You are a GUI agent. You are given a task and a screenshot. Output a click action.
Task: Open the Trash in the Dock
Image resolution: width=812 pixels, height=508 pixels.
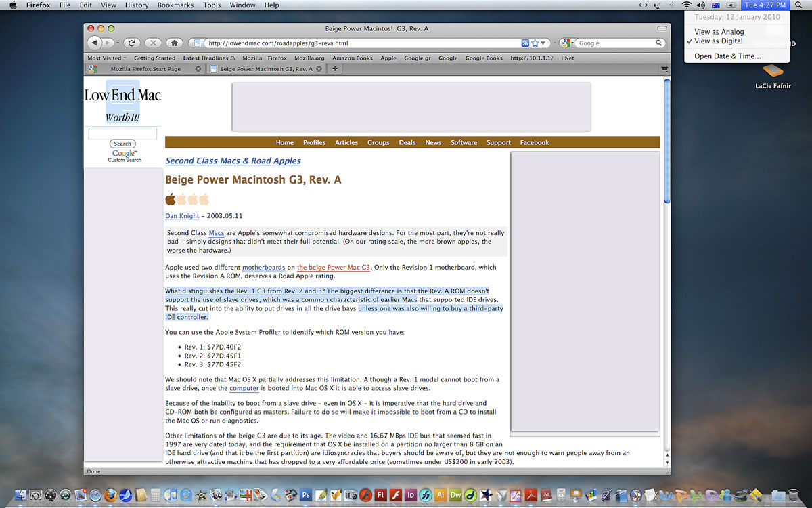click(793, 495)
